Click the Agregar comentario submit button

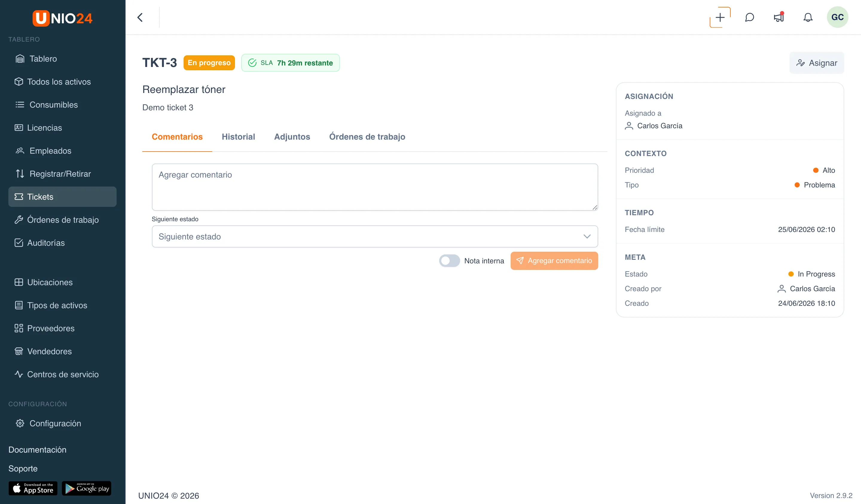point(554,261)
